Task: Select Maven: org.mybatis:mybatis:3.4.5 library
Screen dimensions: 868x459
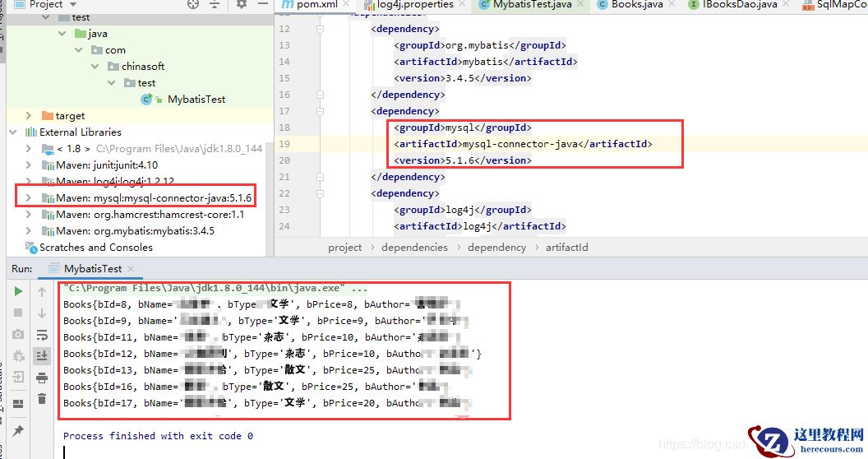Action: 135,231
